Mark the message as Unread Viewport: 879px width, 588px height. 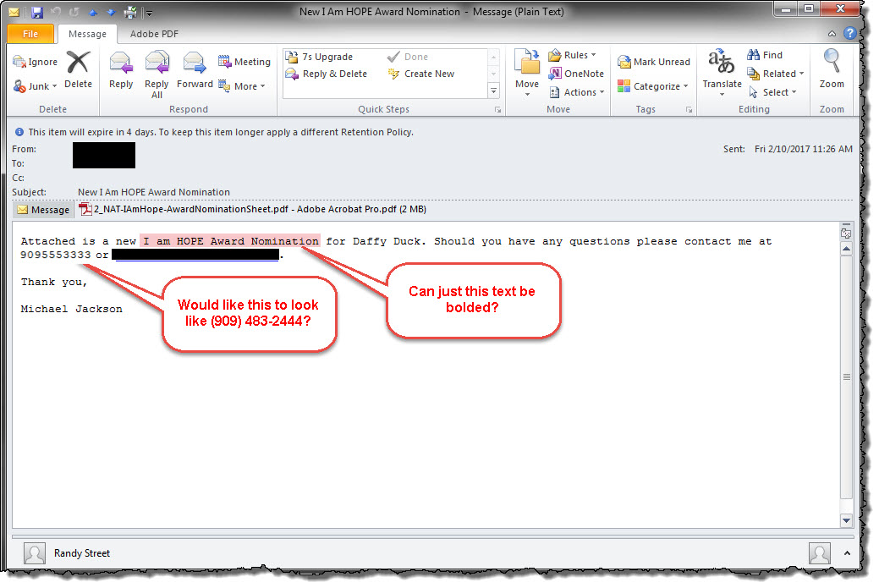point(654,62)
